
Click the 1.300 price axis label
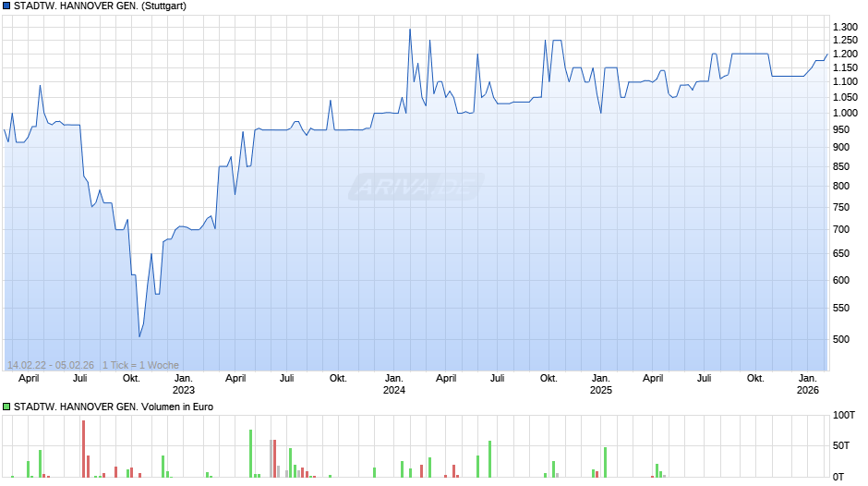[845, 27]
